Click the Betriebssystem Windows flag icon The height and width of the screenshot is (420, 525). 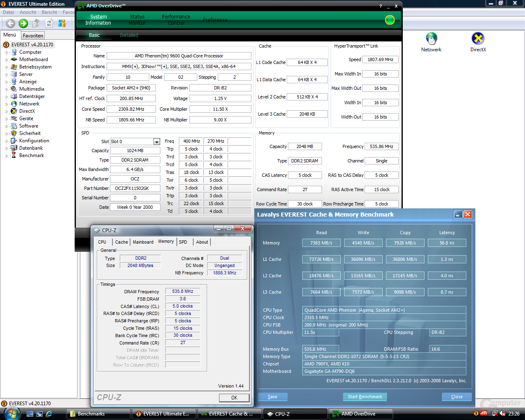tap(14, 67)
